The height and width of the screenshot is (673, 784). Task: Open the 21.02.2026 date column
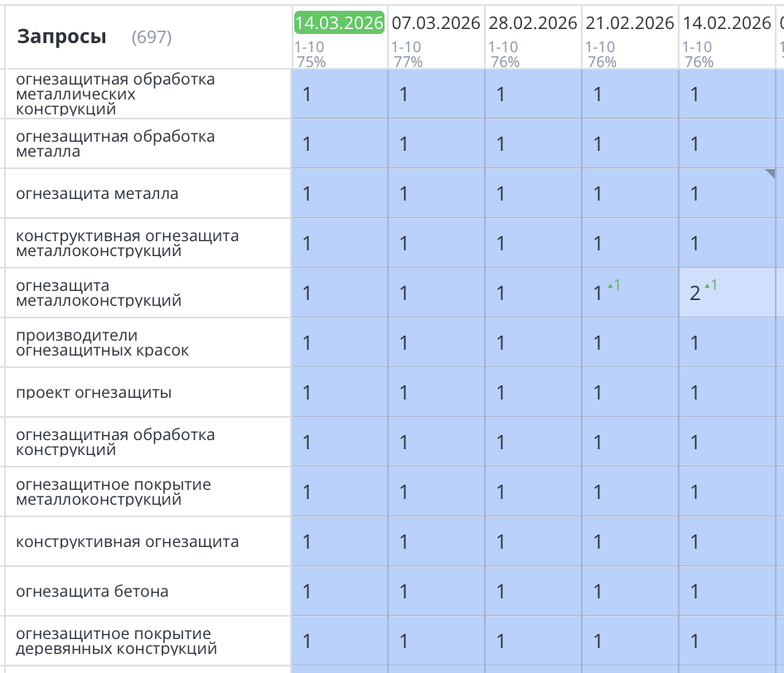coord(630,22)
